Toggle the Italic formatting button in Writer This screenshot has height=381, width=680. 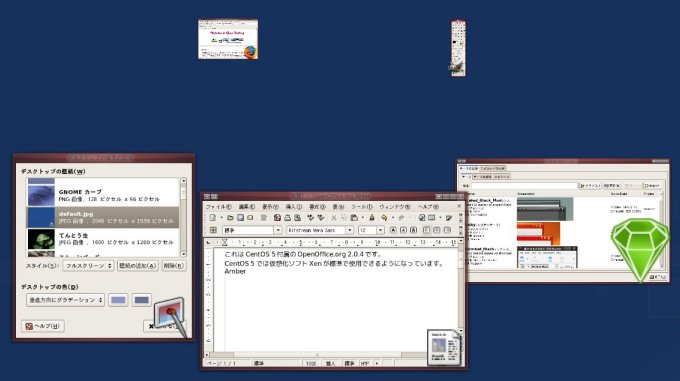403,230
